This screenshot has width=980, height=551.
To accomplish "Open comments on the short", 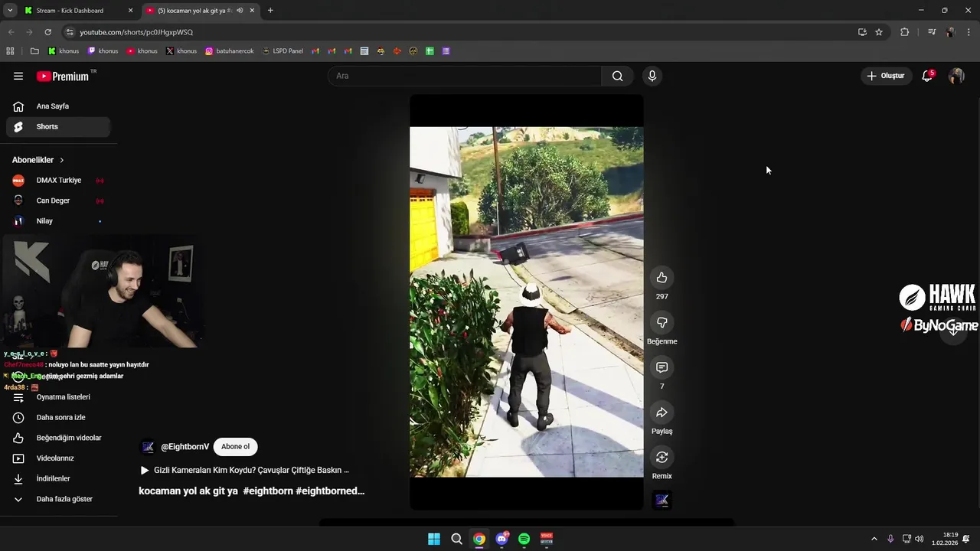I will tap(661, 368).
